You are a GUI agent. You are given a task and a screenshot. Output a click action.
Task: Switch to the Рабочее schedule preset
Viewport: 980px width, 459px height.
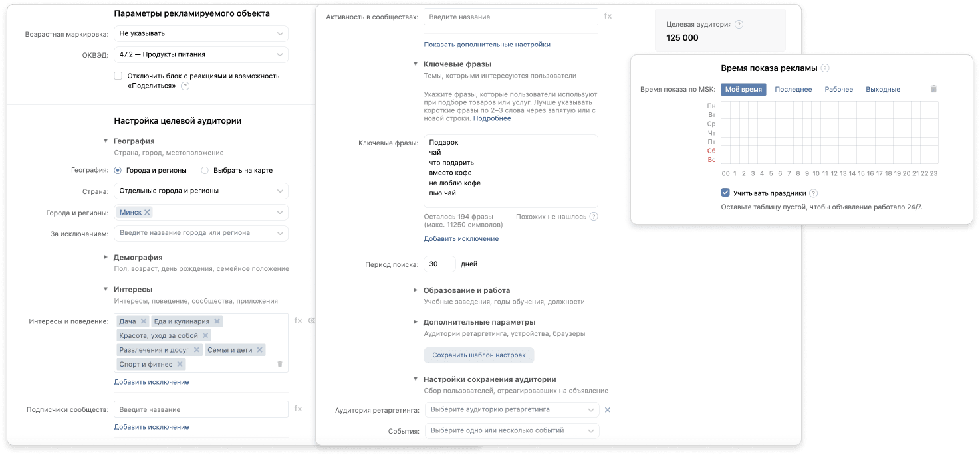click(x=838, y=90)
